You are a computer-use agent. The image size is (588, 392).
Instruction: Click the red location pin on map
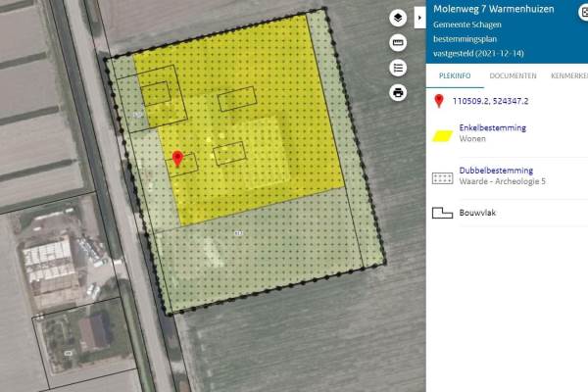(177, 159)
